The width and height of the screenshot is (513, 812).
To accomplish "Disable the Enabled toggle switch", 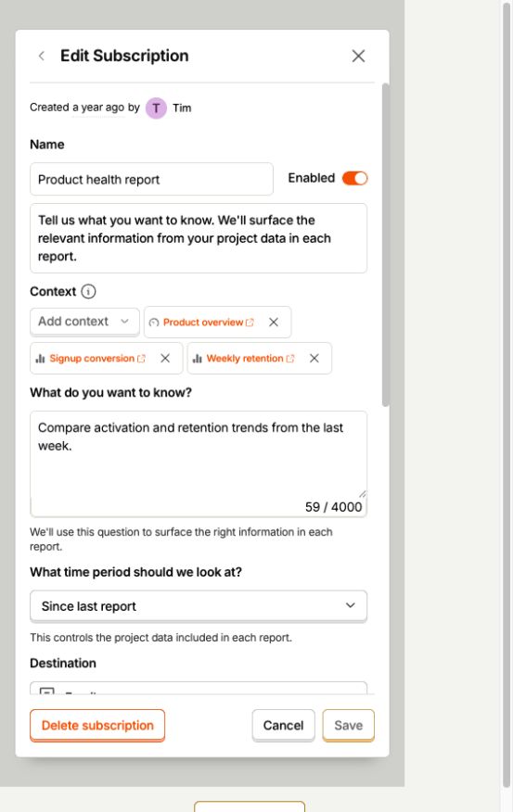I will 355,178.
